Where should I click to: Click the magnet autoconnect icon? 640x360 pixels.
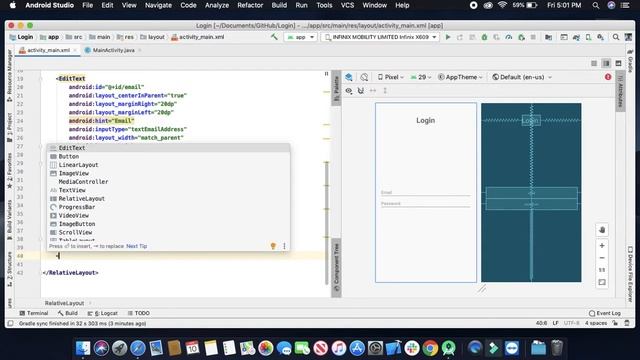pyautogui.click(x=361, y=91)
